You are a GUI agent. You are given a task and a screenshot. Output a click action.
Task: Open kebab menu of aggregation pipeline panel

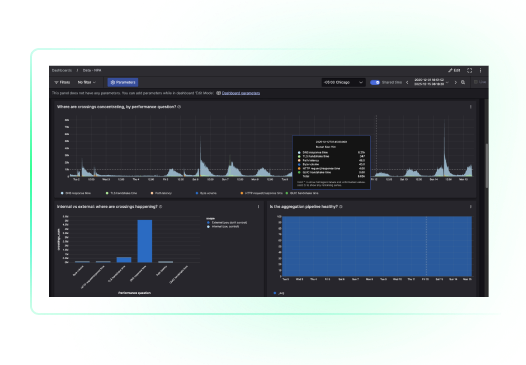coord(470,207)
